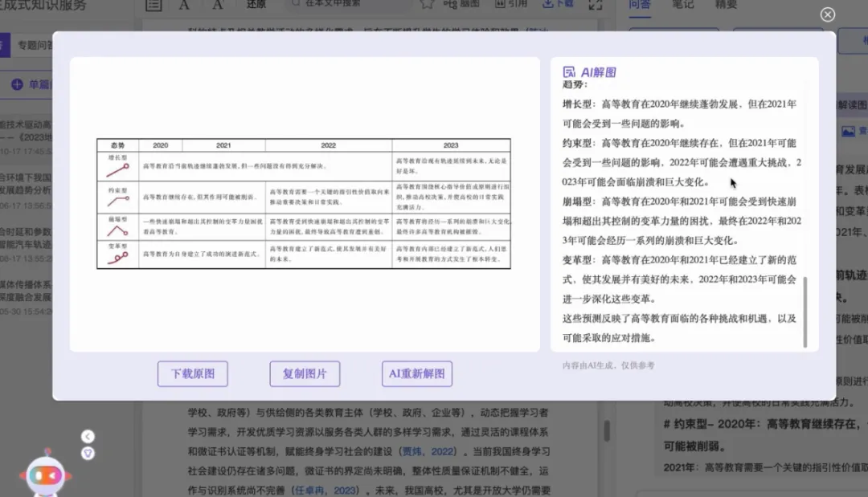Switch to the 精要 tab in background
The width and height of the screenshot is (868, 497).
coord(726,5)
